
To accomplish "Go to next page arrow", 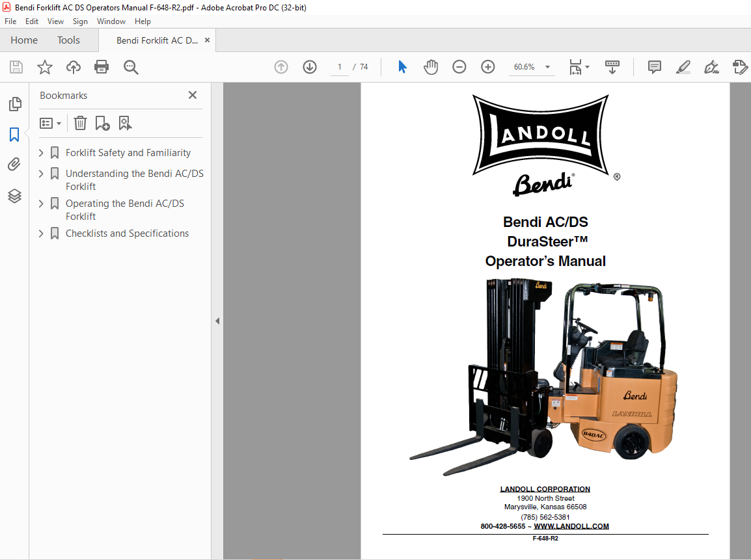I will coord(310,67).
